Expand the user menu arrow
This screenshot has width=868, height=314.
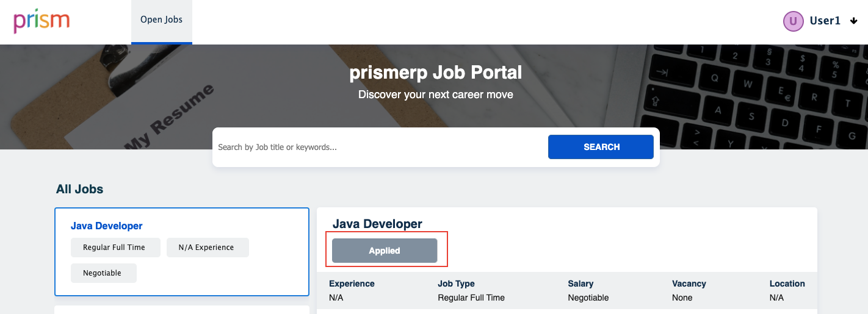coord(853,21)
